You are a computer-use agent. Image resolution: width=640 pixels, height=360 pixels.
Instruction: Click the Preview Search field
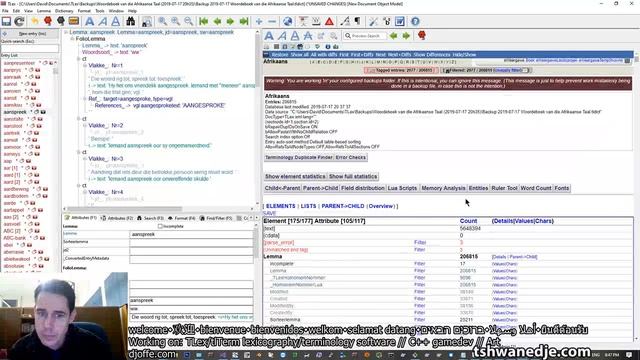pos(365,36)
